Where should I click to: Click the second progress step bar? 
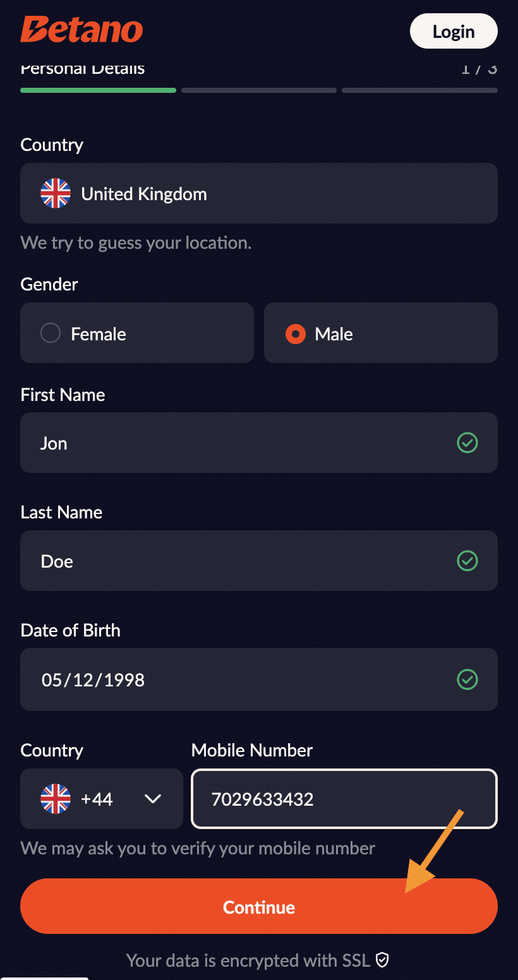click(259, 90)
